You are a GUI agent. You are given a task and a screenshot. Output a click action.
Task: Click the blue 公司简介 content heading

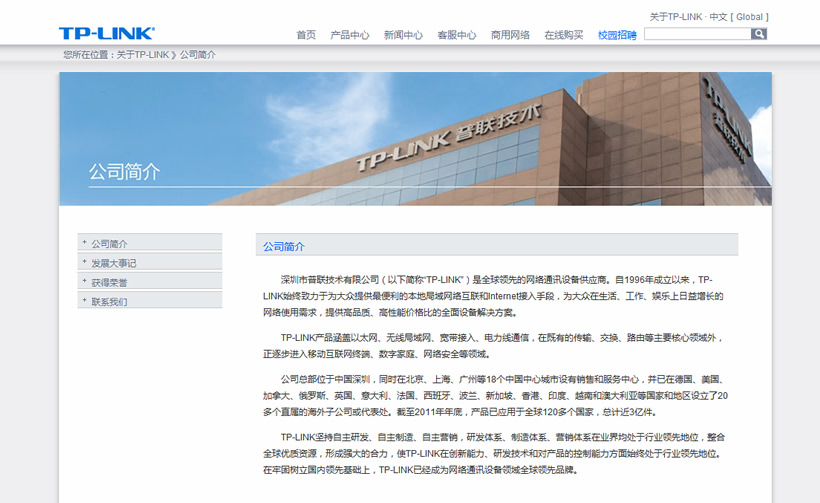(284, 246)
